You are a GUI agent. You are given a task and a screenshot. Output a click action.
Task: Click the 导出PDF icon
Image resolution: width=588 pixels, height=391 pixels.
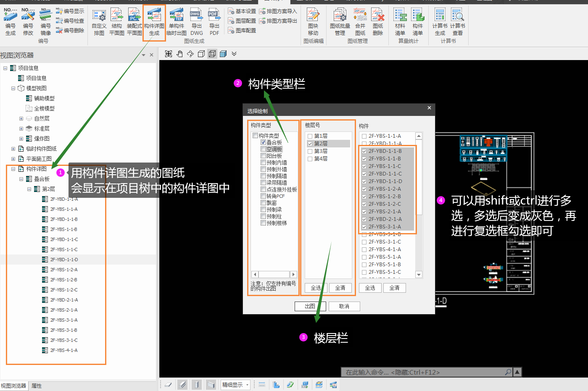(x=214, y=22)
